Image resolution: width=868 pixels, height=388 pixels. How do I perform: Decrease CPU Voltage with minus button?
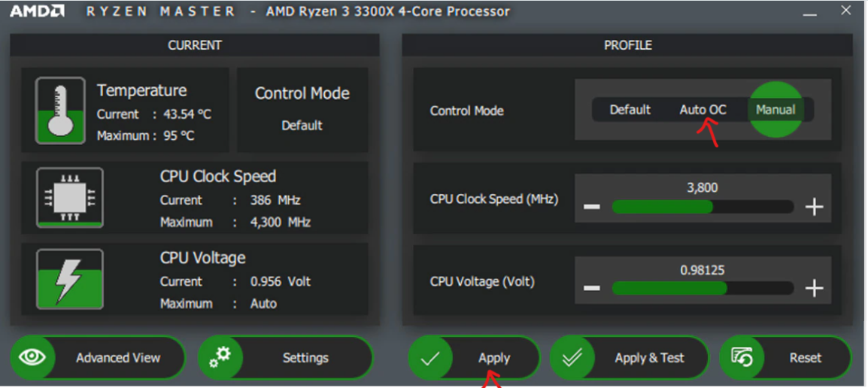click(x=592, y=288)
